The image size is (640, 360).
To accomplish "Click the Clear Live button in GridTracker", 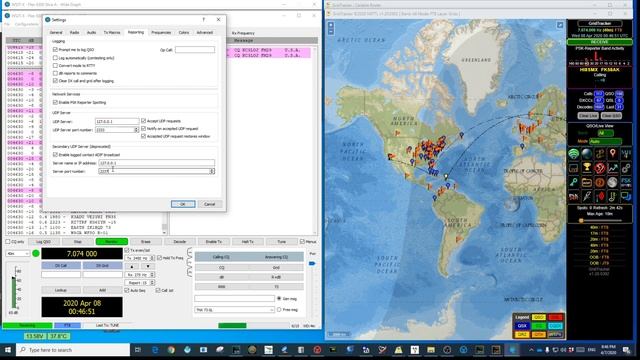I will coord(588,116).
